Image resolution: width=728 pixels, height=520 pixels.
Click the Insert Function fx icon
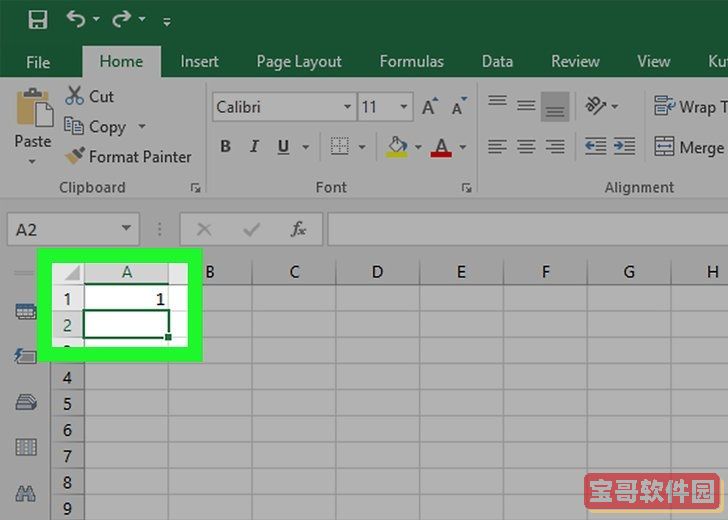[x=299, y=229]
